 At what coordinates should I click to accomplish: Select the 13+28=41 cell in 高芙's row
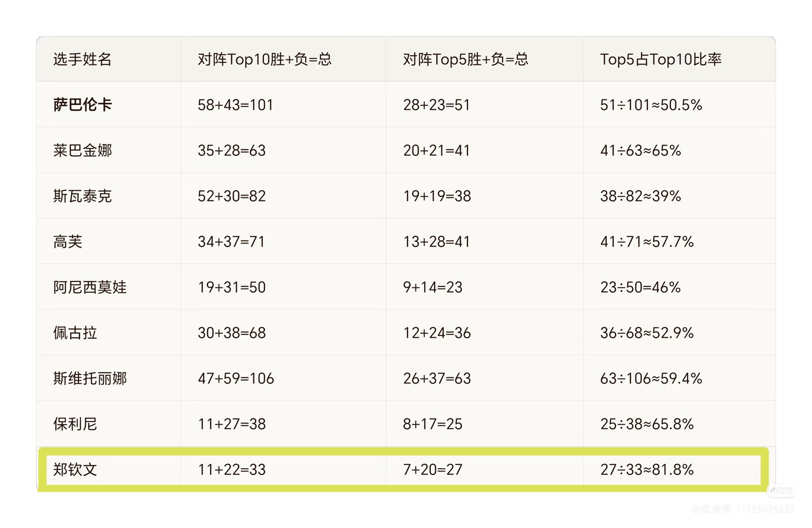[436, 242]
